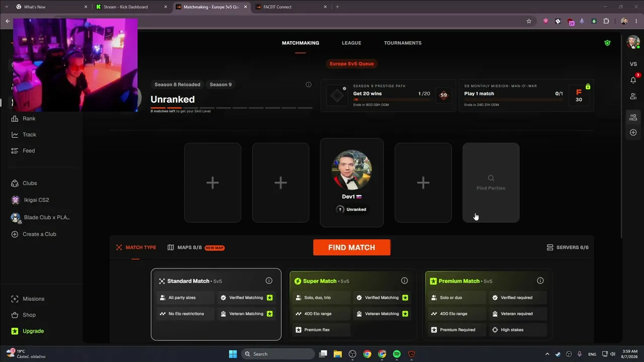Open the party panel icon
This screenshot has width=644, height=362.
coord(633,118)
